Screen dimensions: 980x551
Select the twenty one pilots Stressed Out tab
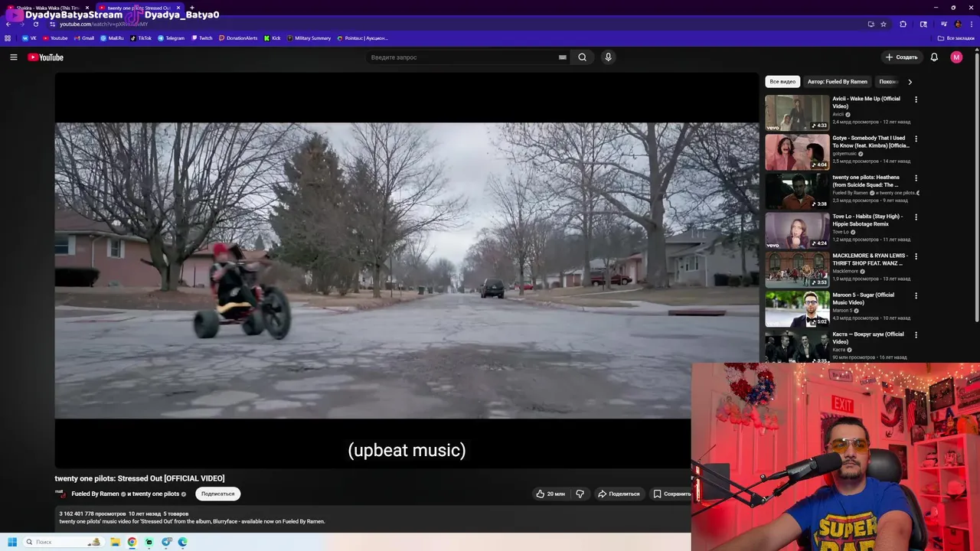[x=139, y=8]
